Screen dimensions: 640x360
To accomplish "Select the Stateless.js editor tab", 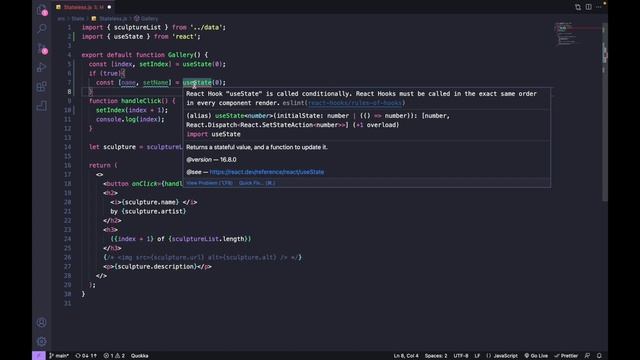I will pyautogui.click(x=84, y=7).
